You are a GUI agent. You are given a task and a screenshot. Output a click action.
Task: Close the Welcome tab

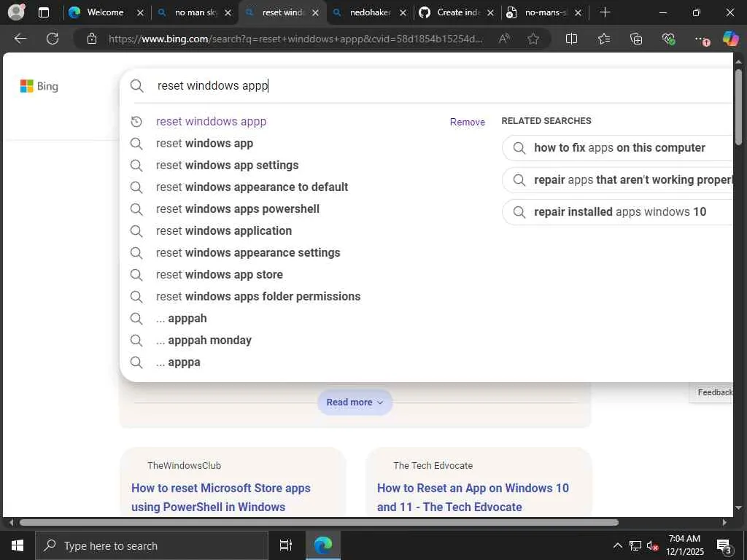[x=140, y=13]
